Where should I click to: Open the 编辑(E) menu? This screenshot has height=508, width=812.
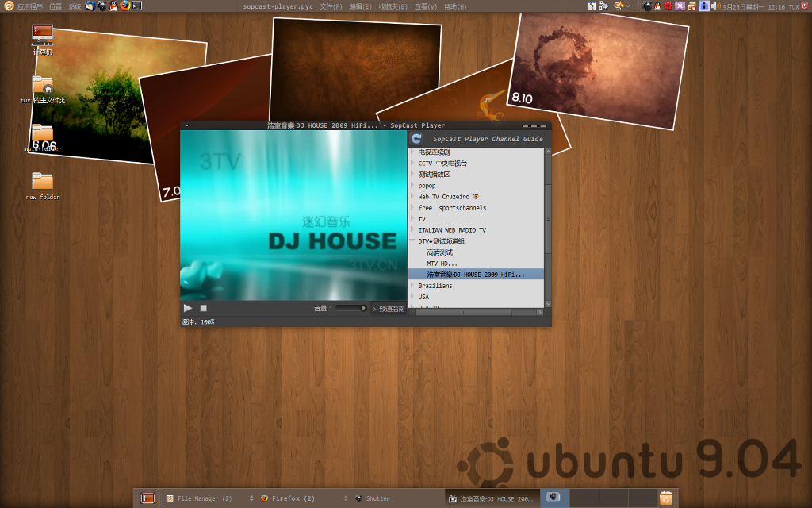361,6
